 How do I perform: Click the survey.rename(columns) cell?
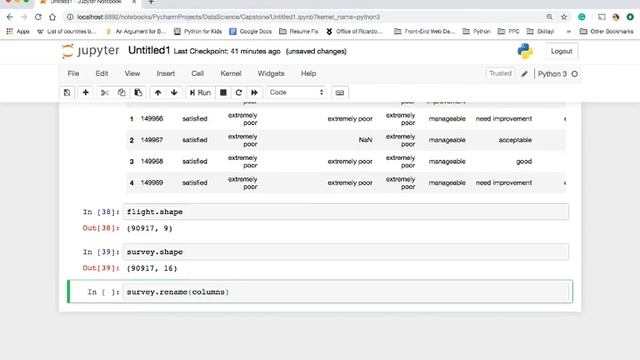(x=346, y=292)
